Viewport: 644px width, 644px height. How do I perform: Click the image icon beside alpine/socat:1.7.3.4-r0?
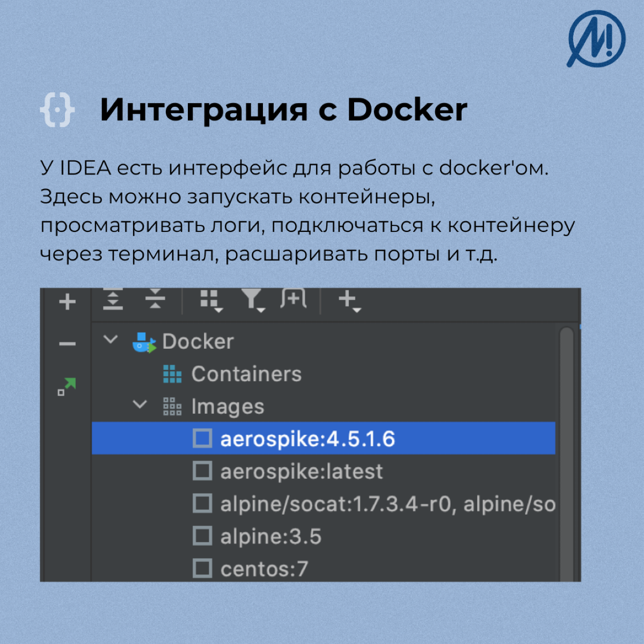(202, 504)
